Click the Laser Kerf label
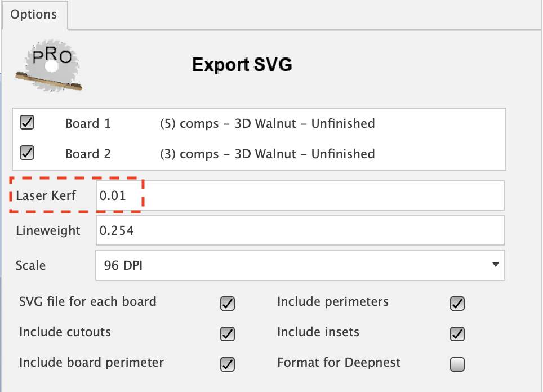This screenshot has width=543, height=392. click(46, 196)
